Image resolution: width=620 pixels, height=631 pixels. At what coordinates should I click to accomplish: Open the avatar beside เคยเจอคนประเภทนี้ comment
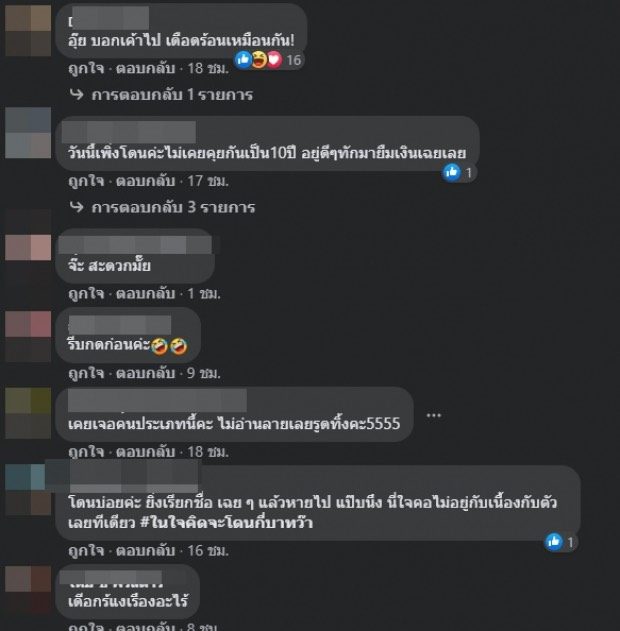pos(28,413)
